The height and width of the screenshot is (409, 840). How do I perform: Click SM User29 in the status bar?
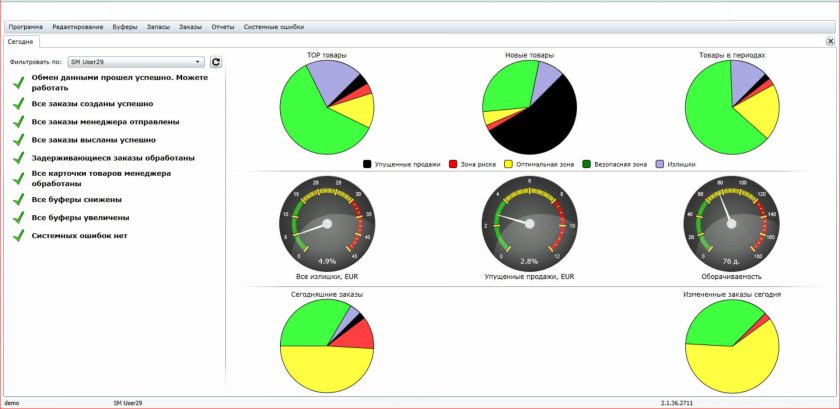click(x=128, y=402)
